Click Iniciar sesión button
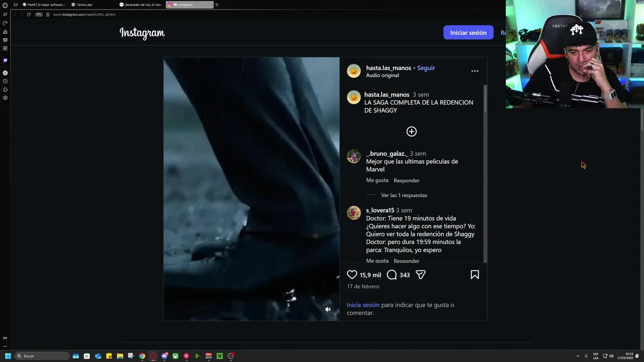The width and height of the screenshot is (644, 362). (x=468, y=33)
